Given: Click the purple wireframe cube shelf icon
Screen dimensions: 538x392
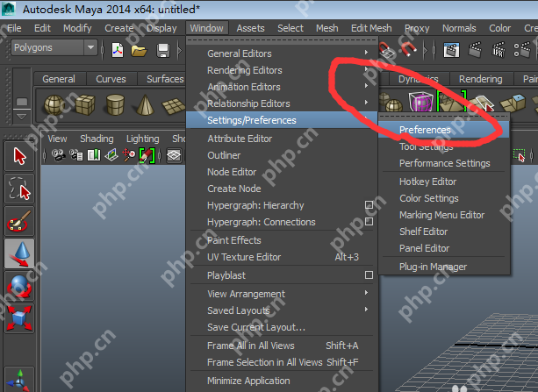Looking at the screenshot, I should [421, 102].
